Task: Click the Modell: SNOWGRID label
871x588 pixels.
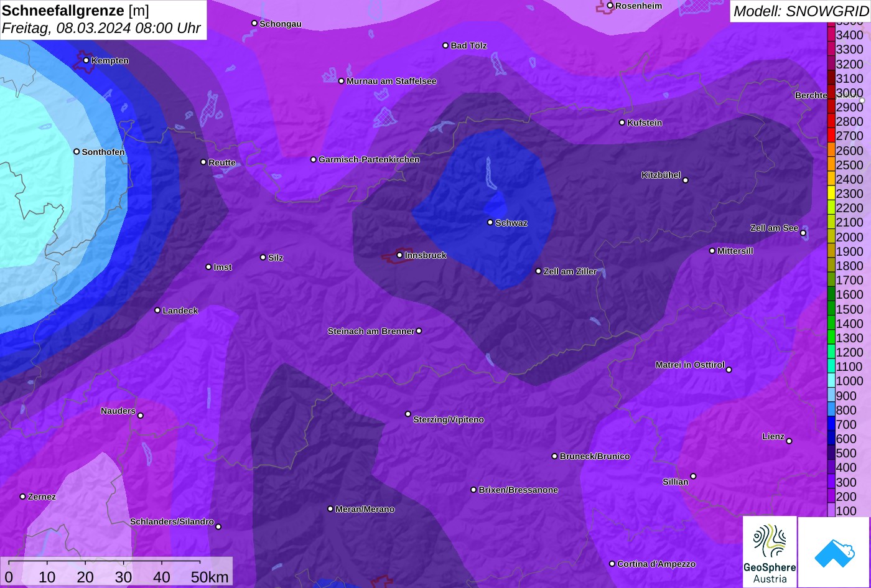Action: coord(801,11)
